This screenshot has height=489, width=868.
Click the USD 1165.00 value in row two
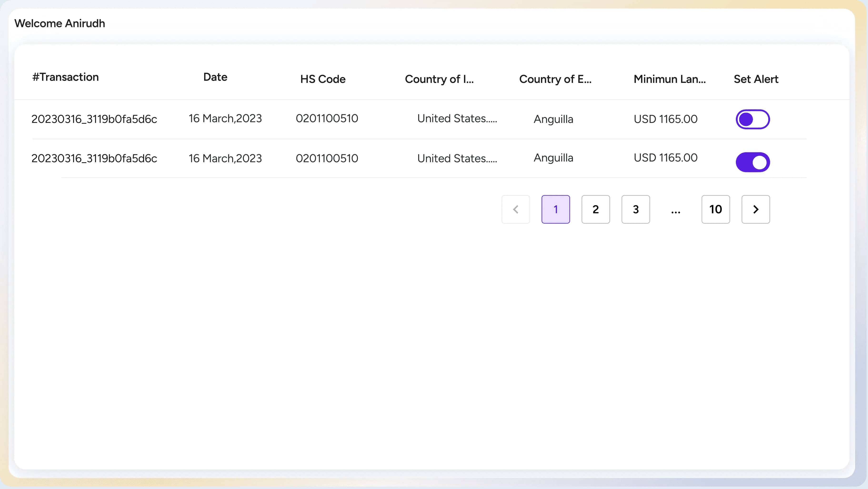[665, 158]
